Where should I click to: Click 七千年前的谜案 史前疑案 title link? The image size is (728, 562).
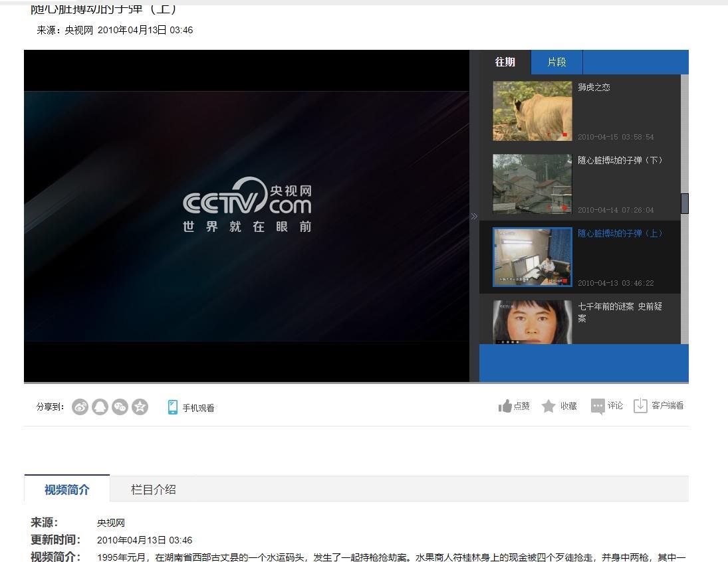pyautogui.click(x=620, y=312)
